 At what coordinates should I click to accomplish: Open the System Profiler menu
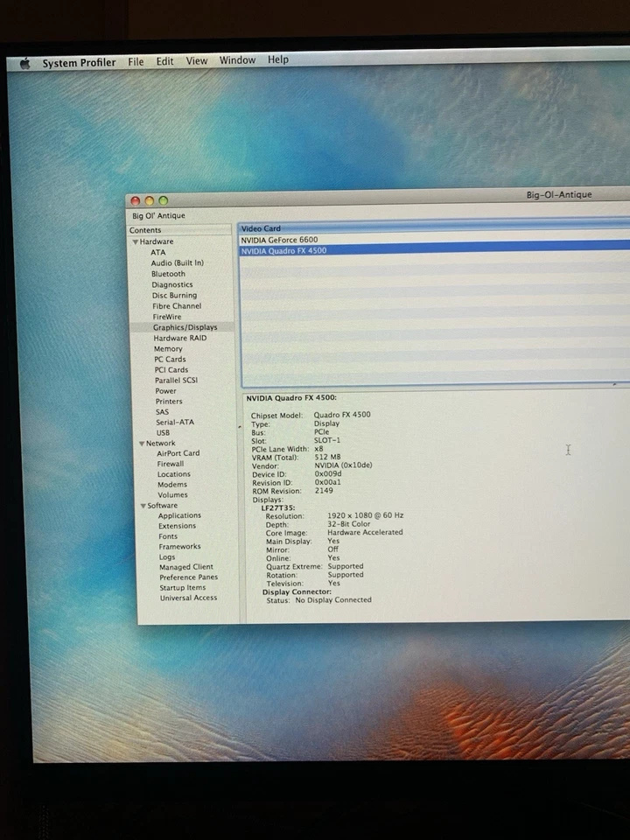pyautogui.click(x=79, y=63)
